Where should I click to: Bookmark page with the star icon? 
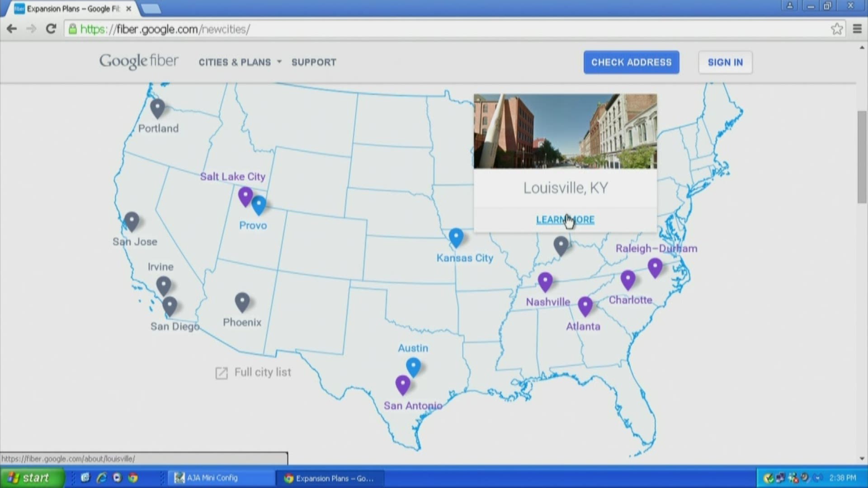point(837,29)
